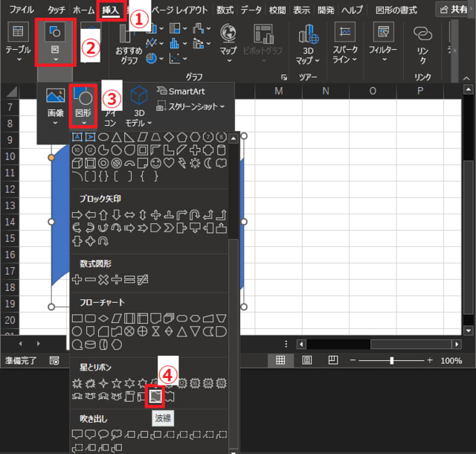
Task: Select the lightning bolt shape
Action: pos(182,163)
